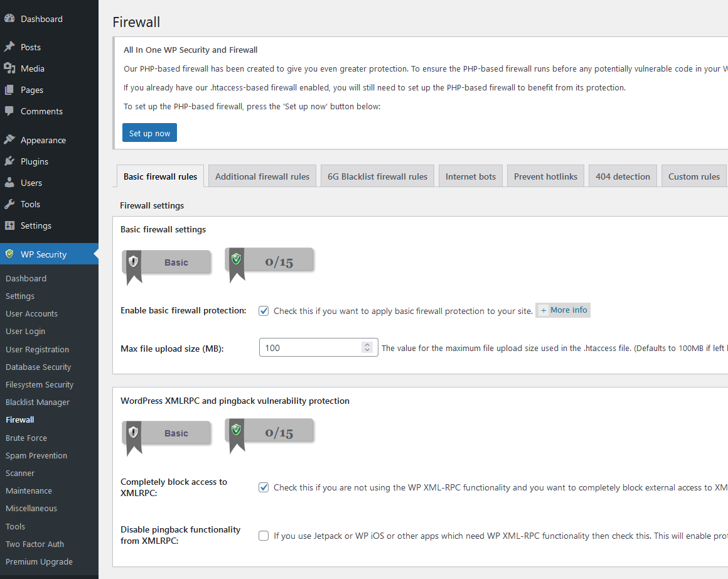The height and width of the screenshot is (579, 728).
Task: Click the Dashboard gauge icon in sidebar
Action: tap(9, 19)
